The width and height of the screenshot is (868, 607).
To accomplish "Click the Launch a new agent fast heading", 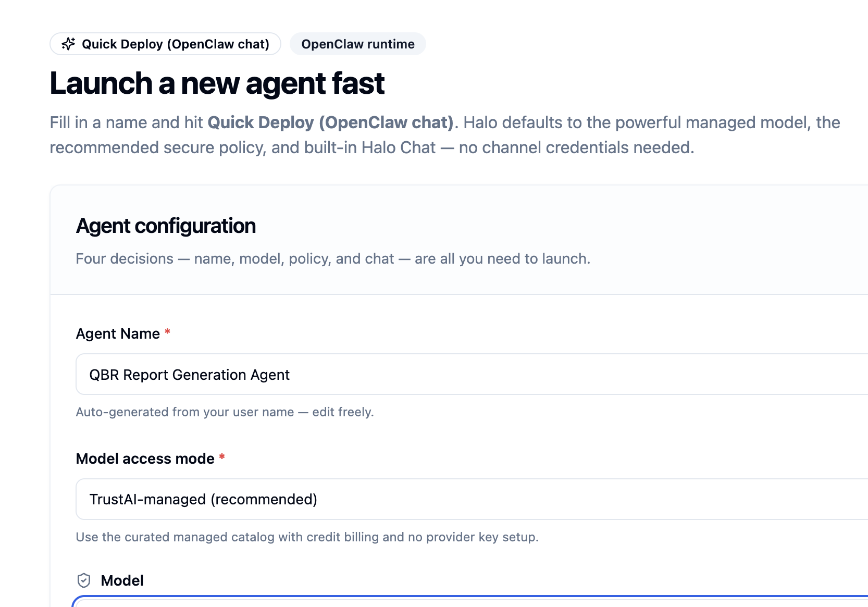I will tap(217, 83).
